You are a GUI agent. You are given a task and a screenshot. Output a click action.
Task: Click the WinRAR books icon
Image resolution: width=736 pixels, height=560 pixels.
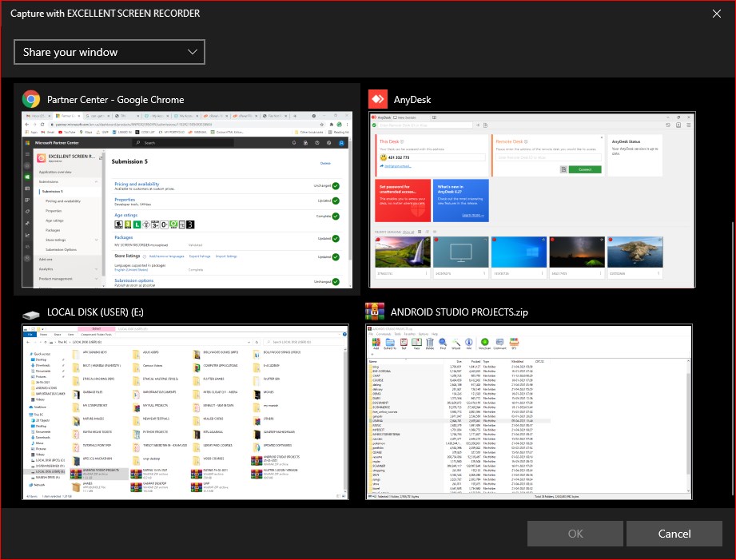pos(375,312)
